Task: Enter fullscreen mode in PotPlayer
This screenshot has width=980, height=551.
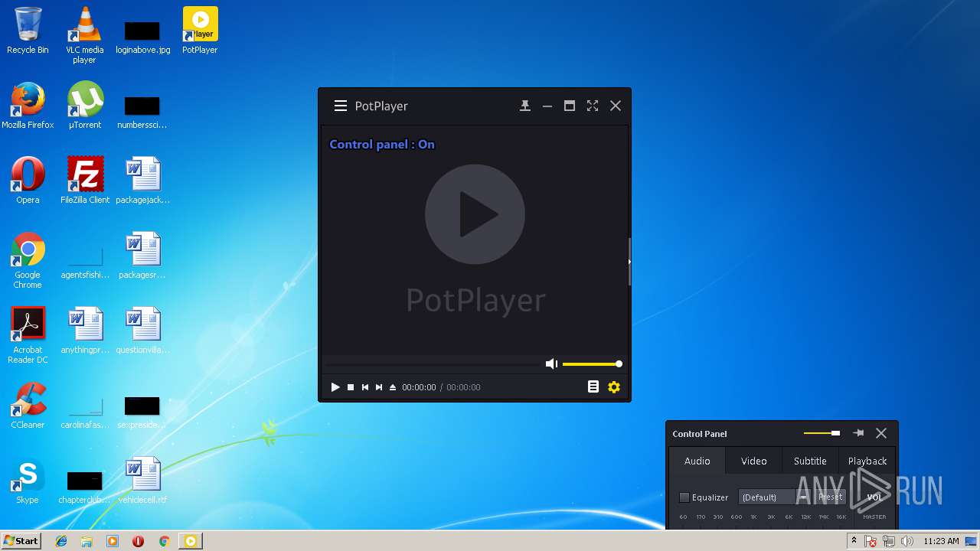Action: [x=593, y=106]
